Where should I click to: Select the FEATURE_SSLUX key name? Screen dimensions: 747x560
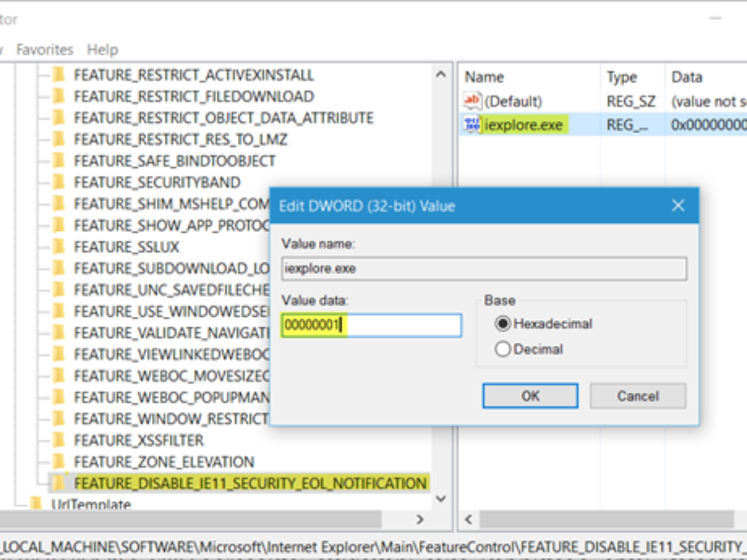tap(126, 247)
